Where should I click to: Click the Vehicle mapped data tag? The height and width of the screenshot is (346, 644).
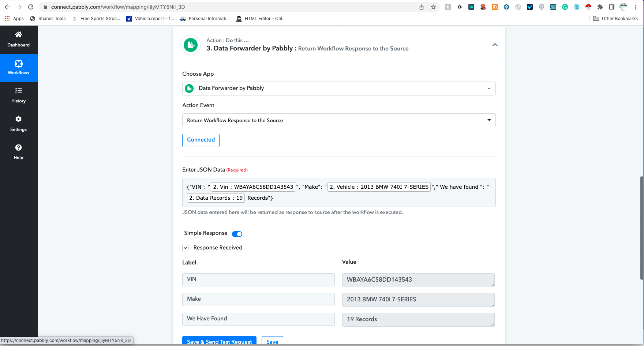379,187
